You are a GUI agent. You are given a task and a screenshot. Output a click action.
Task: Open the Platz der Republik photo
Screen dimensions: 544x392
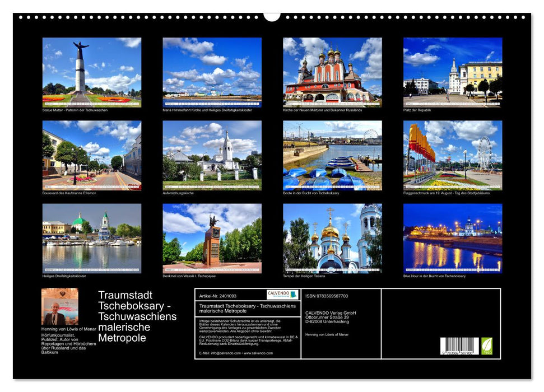[x=453, y=72]
